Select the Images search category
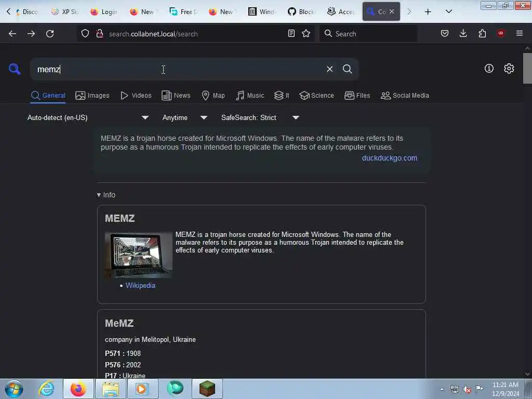 (92, 96)
